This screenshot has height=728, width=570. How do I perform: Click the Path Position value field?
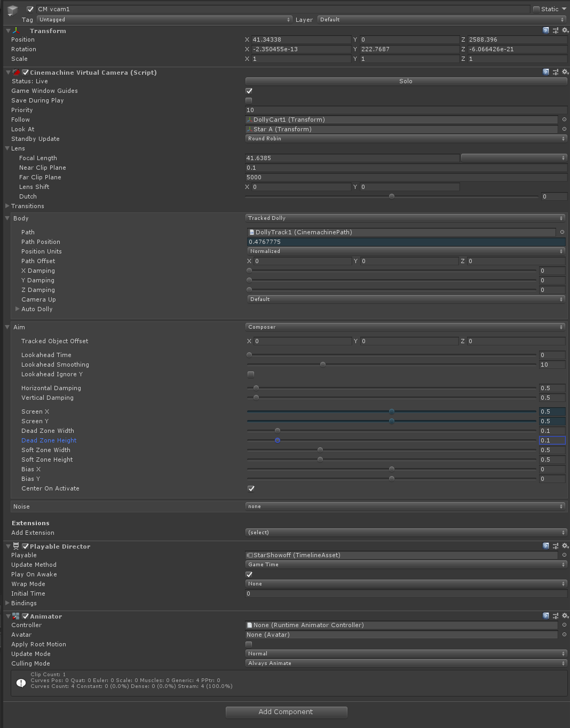[x=406, y=242]
